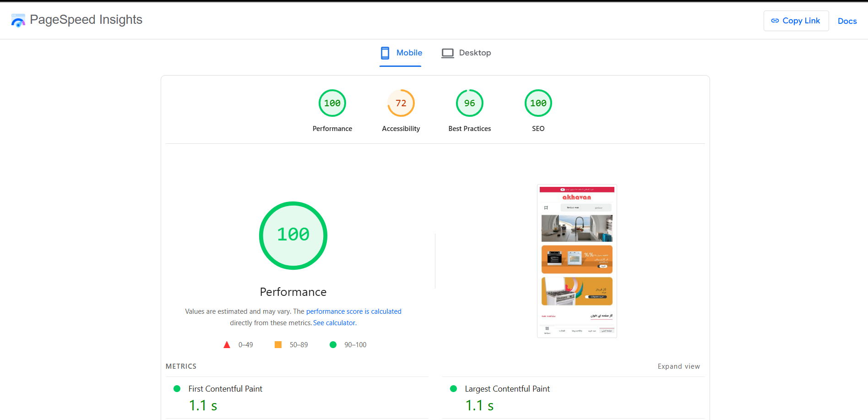Jump to SEO score gauge 100
This screenshot has height=420, width=868.
click(538, 104)
